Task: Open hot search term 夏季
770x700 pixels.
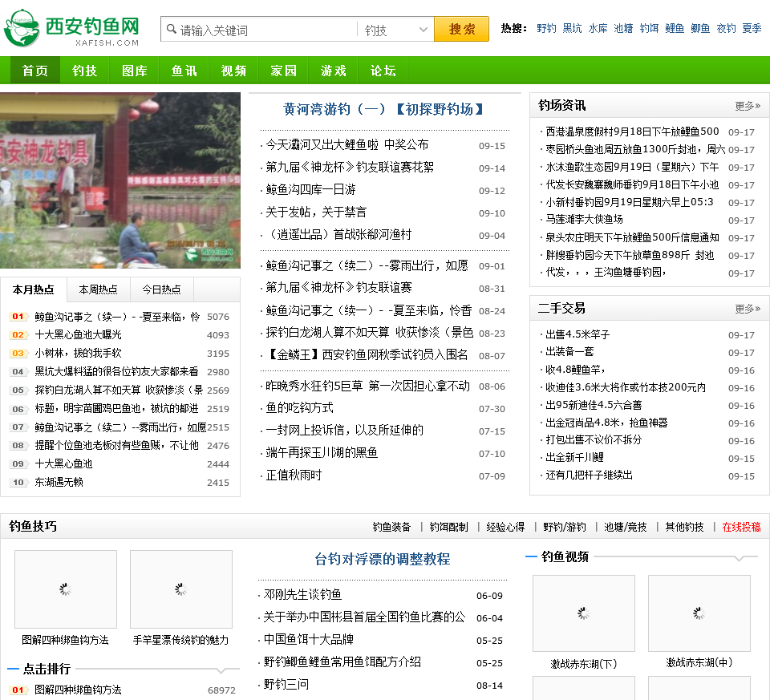Action: click(x=752, y=29)
